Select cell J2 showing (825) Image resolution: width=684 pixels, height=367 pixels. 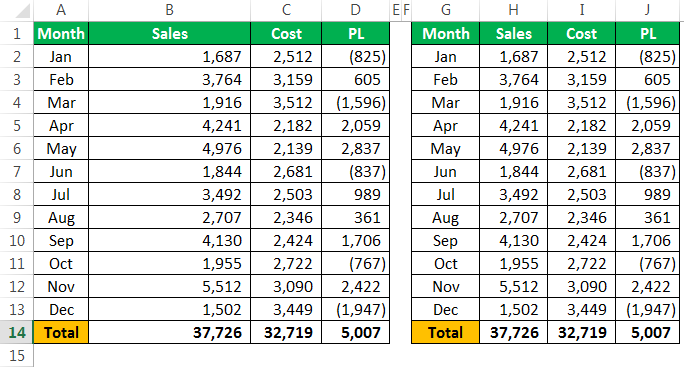(648, 56)
